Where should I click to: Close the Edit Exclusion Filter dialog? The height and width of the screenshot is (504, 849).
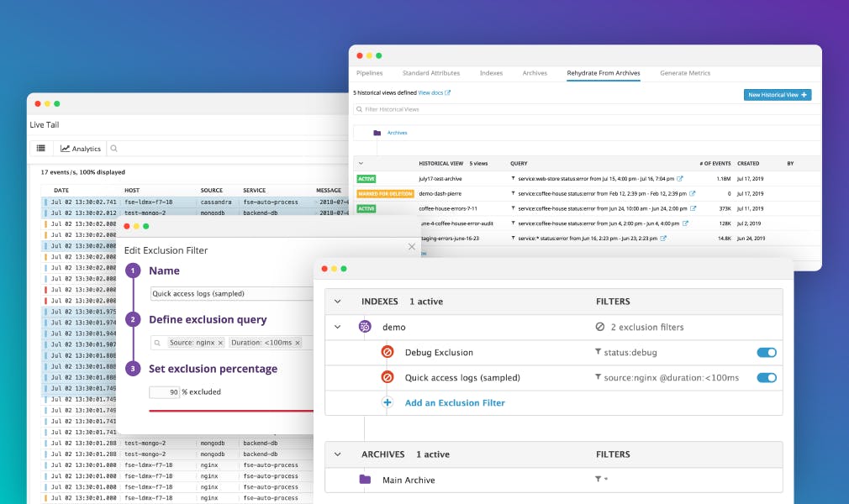(x=411, y=247)
